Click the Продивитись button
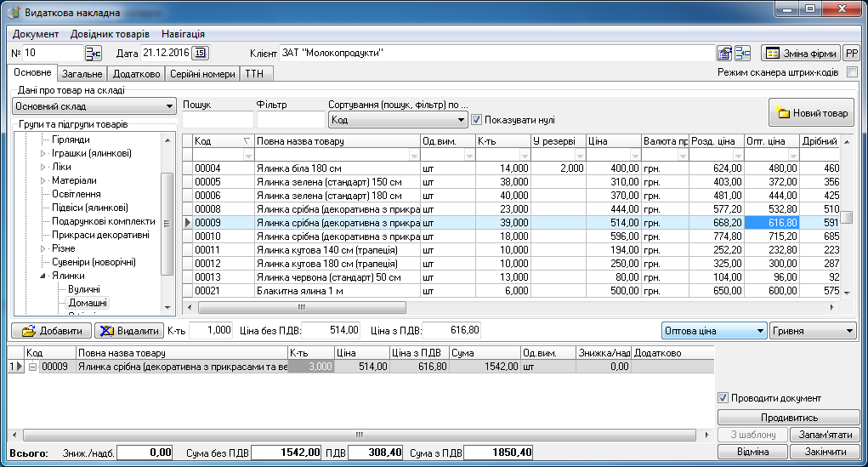The height and width of the screenshot is (467, 868). coord(789,418)
